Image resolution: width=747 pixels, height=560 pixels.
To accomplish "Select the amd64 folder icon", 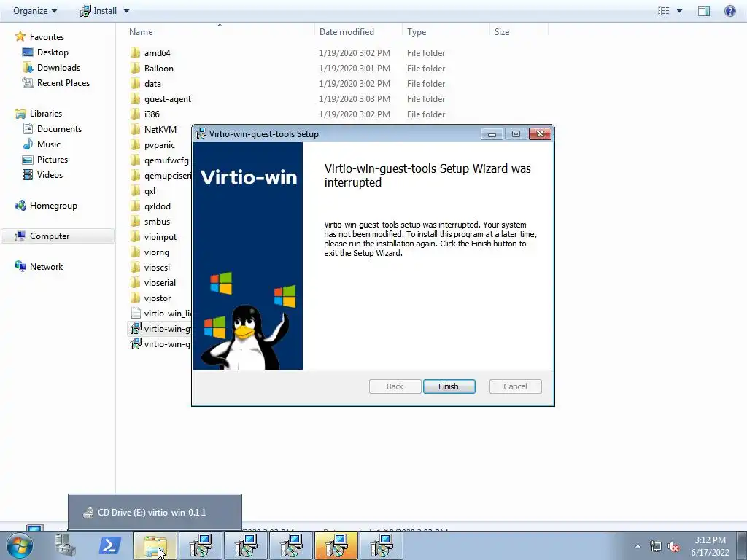I will point(135,52).
